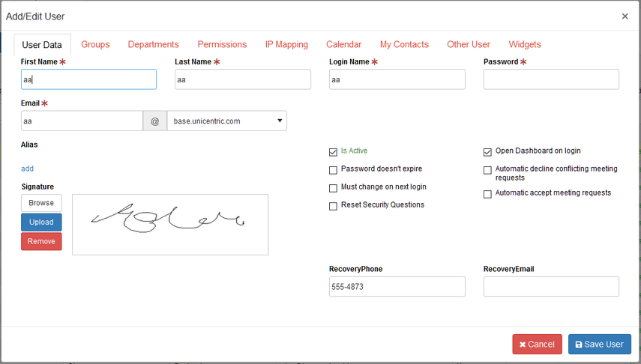Focus the Password input field
Viewport: 641px width, 364px height.
tap(551, 79)
